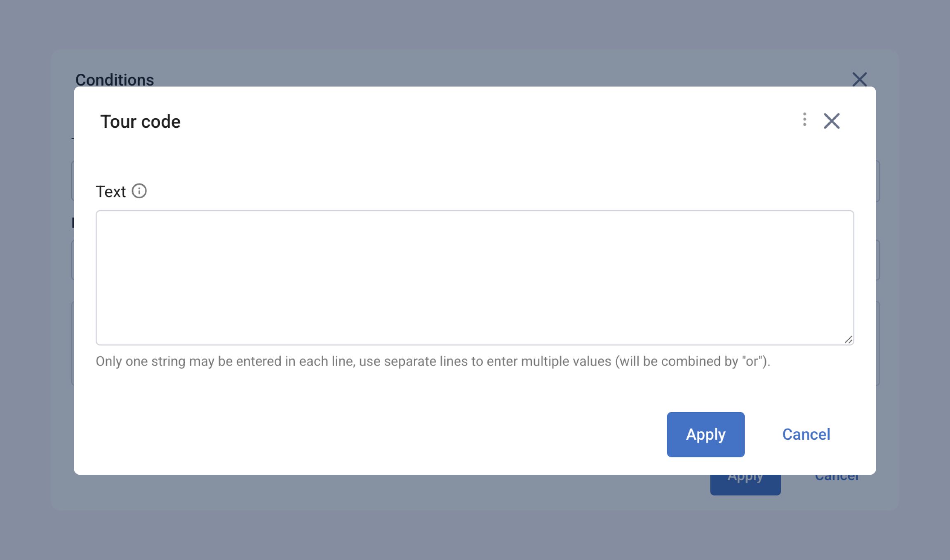Click the Text field label
This screenshot has width=950, height=560.
coord(111,192)
